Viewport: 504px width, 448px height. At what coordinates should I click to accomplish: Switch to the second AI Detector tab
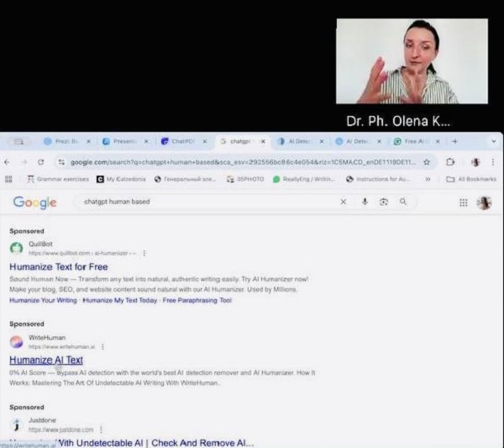point(353,141)
